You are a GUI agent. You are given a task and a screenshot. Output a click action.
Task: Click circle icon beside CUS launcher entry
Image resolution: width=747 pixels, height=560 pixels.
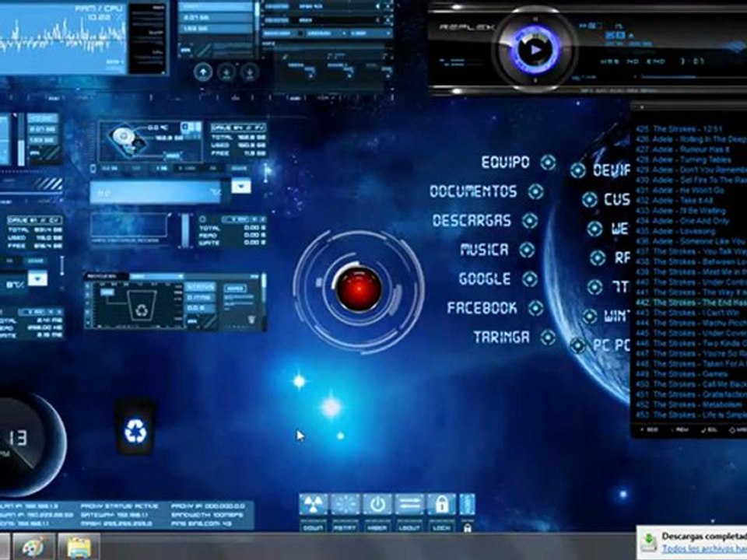(x=589, y=200)
